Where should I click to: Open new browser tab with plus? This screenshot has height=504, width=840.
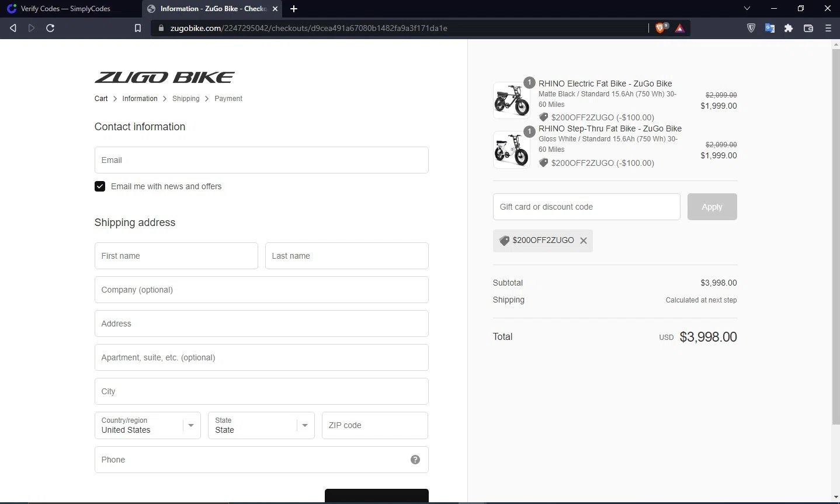pyautogui.click(x=294, y=9)
